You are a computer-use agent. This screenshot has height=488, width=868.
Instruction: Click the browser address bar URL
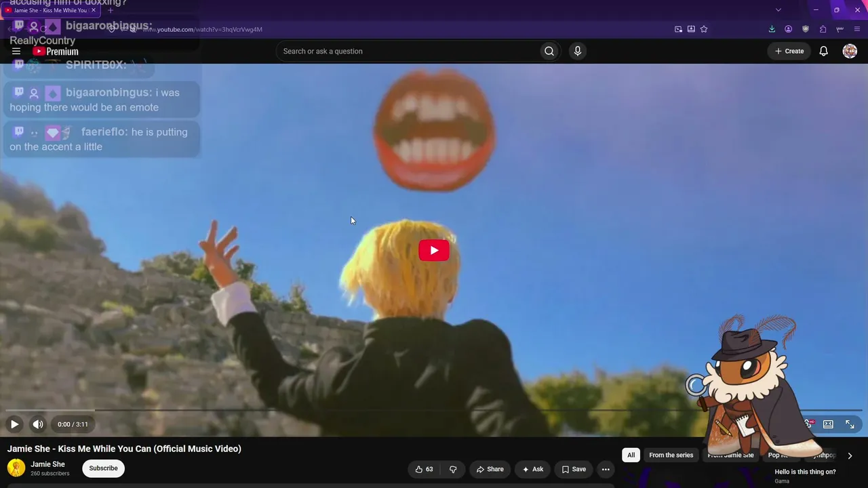pyautogui.click(x=202, y=29)
